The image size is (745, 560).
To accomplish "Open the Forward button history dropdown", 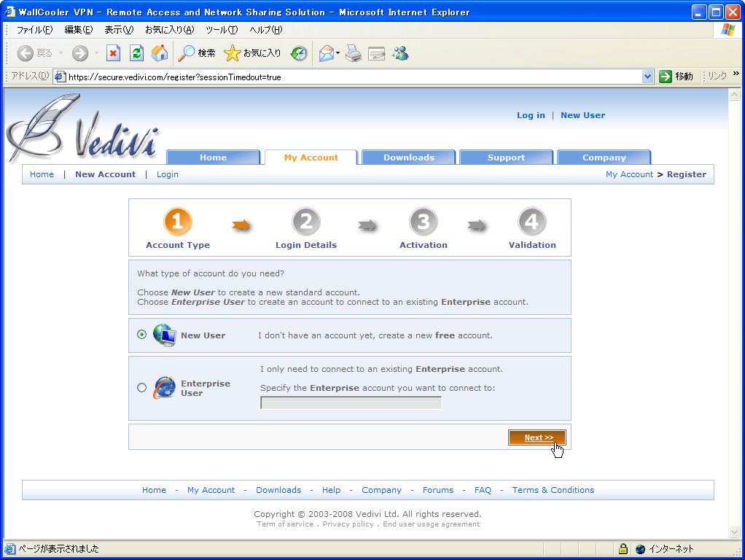I will [x=96, y=53].
